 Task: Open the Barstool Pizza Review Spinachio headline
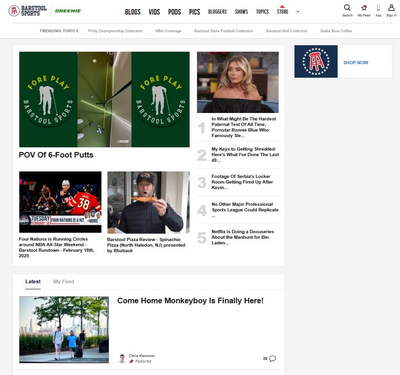pyautogui.click(x=146, y=245)
